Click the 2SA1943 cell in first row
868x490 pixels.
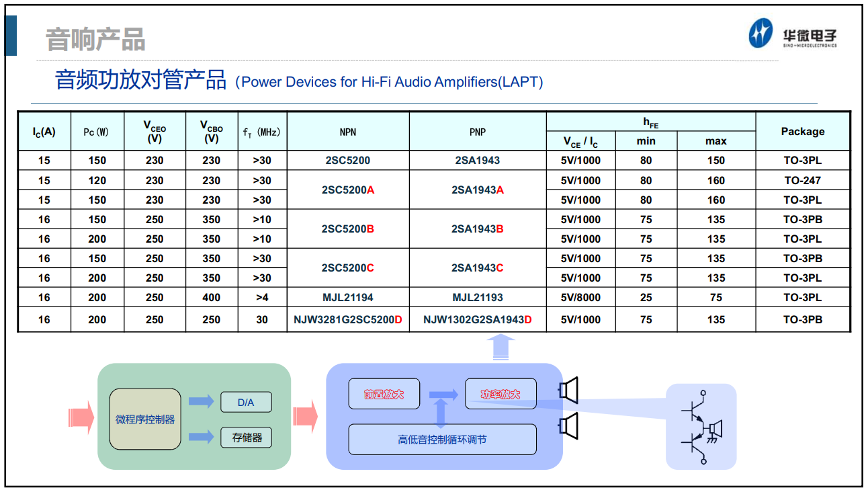478,161
